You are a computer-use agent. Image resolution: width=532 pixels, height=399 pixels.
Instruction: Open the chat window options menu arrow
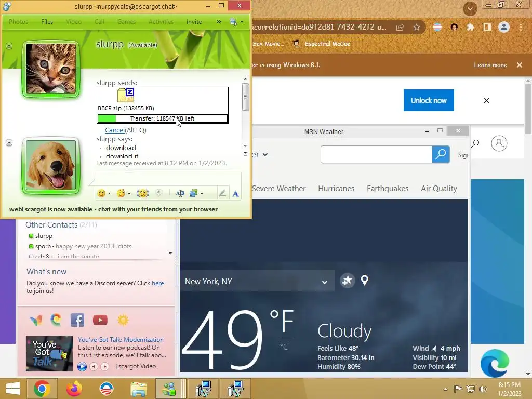[242, 22]
